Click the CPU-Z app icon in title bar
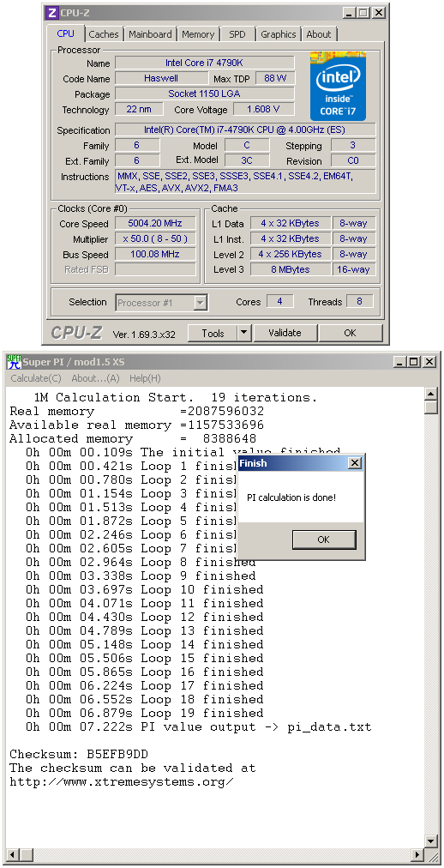 pos(52,13)
